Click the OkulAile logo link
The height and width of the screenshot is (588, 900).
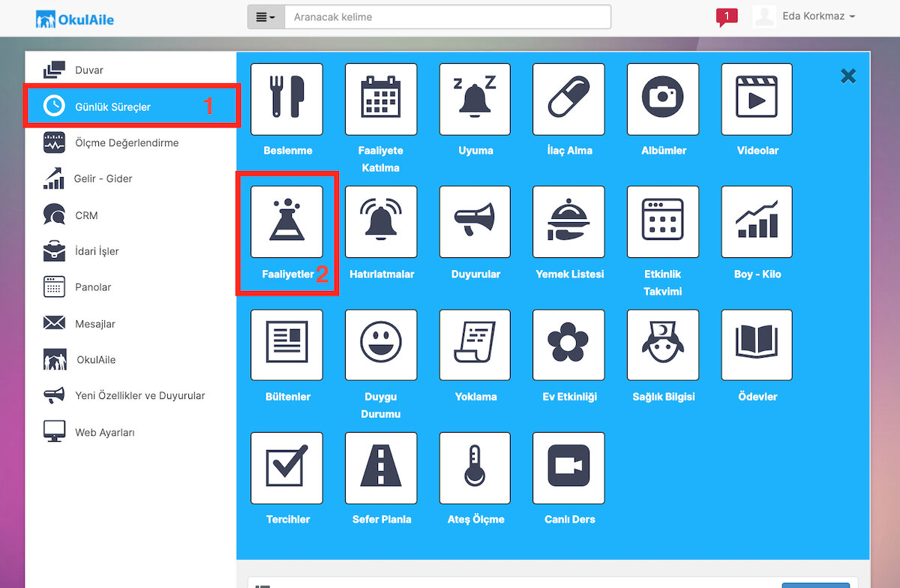[75, 19]
